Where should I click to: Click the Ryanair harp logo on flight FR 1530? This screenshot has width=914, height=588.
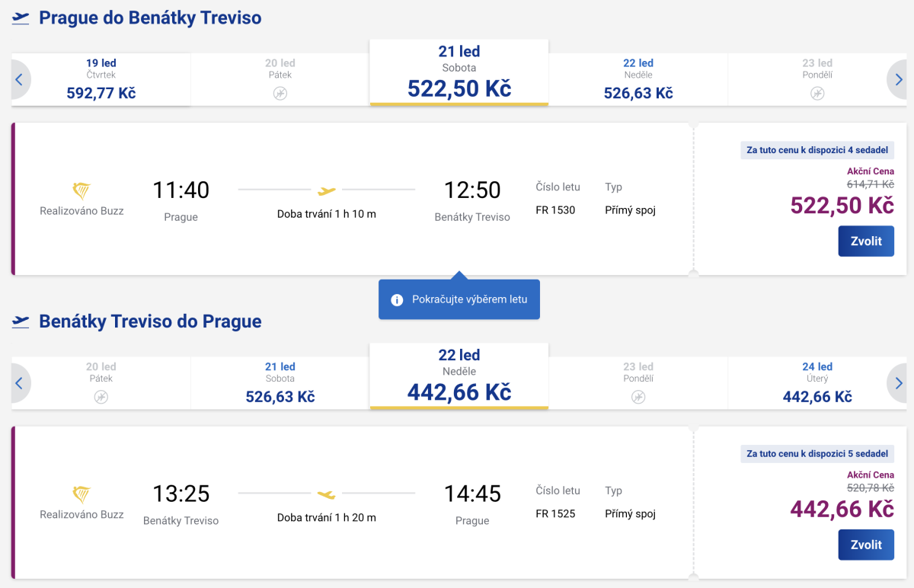click(x=81, y=191)
